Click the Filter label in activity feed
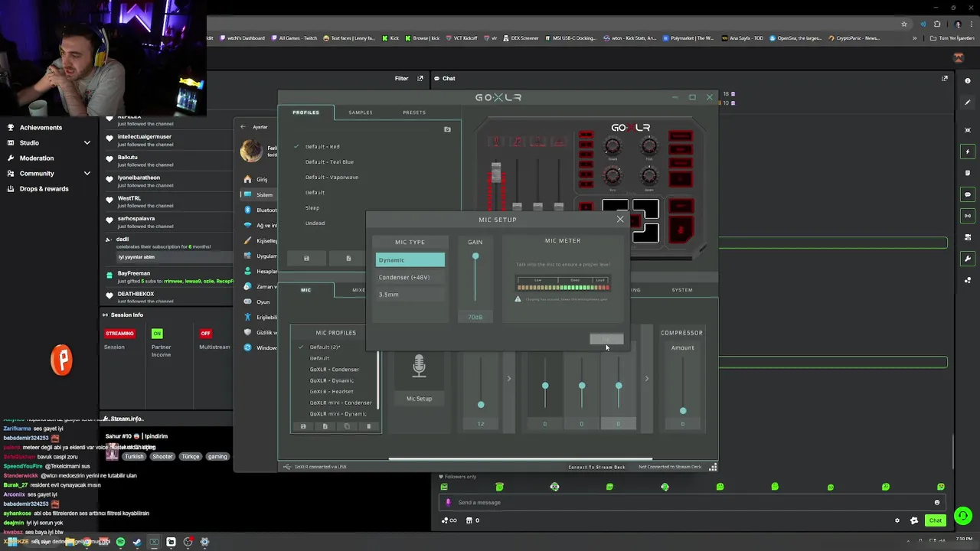Screen dimensions: 980x551 pos(401,78)
